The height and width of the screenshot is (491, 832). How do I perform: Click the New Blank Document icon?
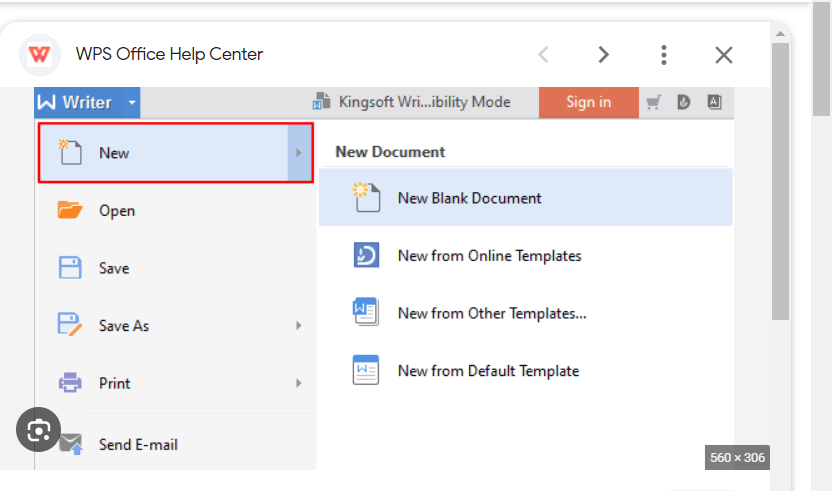coord(366,197)
